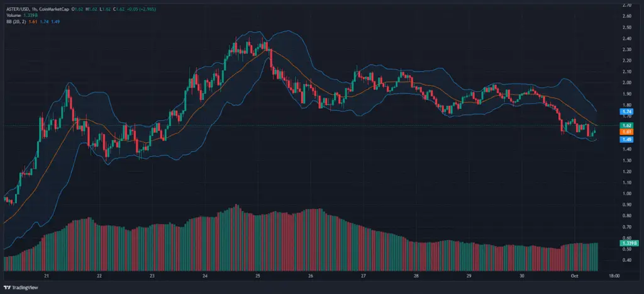Click the 25 date label on time axis
Screen dimensions: 644x294
[x=258, y=275]
